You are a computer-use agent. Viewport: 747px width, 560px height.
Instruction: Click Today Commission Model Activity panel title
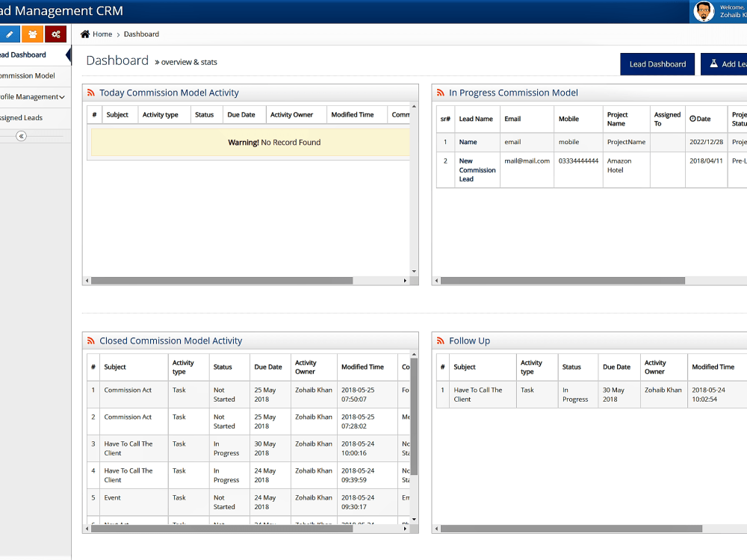click(x=169, y=93)
